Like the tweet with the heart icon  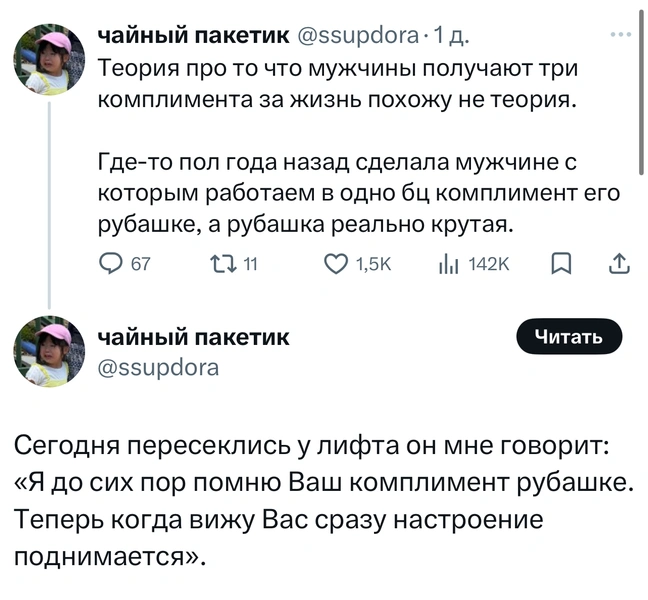click(335, 265)
